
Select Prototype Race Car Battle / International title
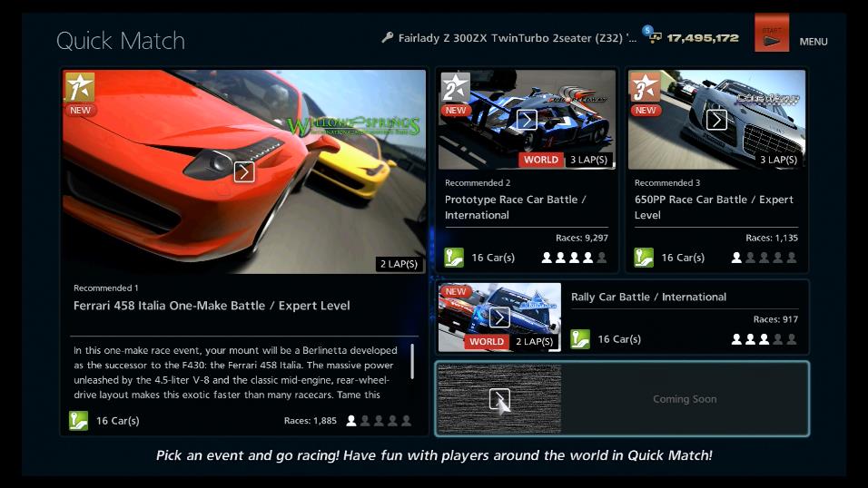516,208
